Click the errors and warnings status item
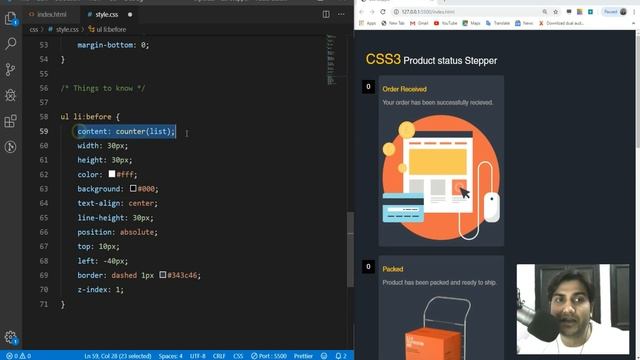The width and height of the screenshot is (640, 360). tap(18, 356)
